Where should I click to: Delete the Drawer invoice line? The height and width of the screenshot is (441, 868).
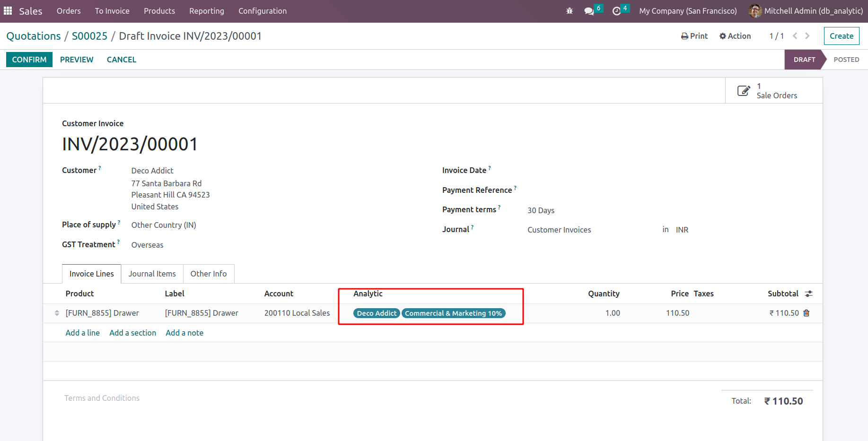807,313
